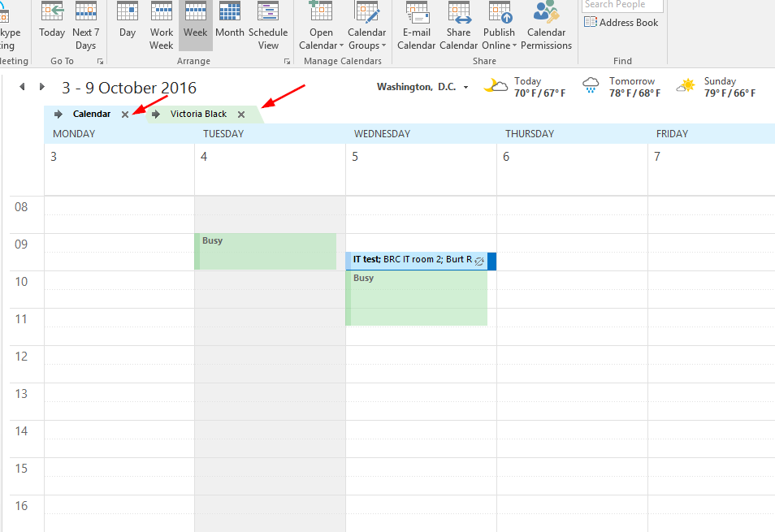This screenshot has height=532, width=775.
Task: Click the forward navigation arrow
Action: click(41, 87)
